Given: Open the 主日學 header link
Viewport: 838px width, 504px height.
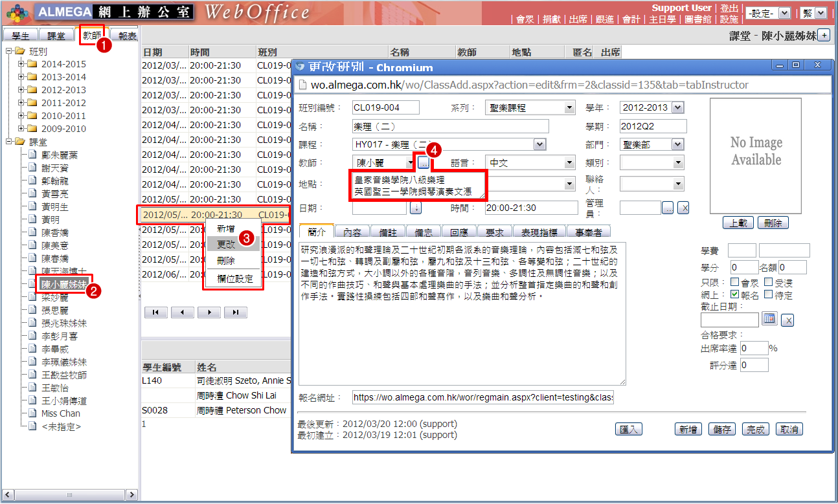Looking at the screenshot, I should (662, 19).
